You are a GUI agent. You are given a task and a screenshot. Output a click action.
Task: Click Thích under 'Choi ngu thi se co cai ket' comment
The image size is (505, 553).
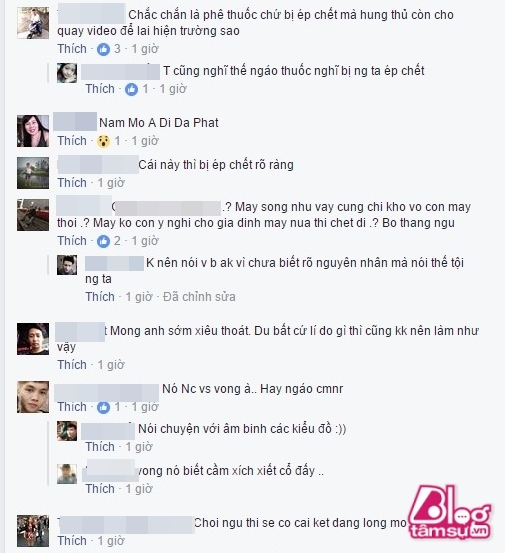click(x=72, y=541)
